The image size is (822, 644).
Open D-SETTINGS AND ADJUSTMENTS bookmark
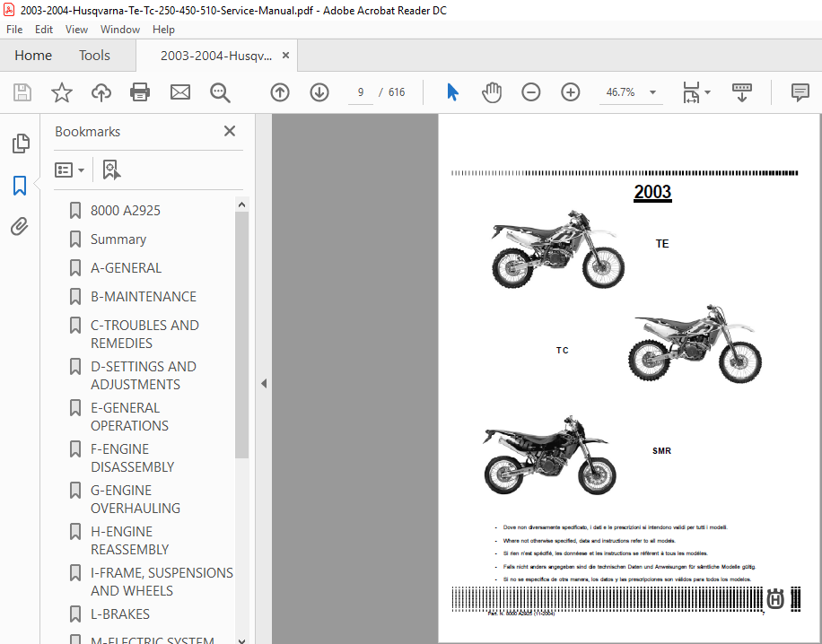click(143, 376)
